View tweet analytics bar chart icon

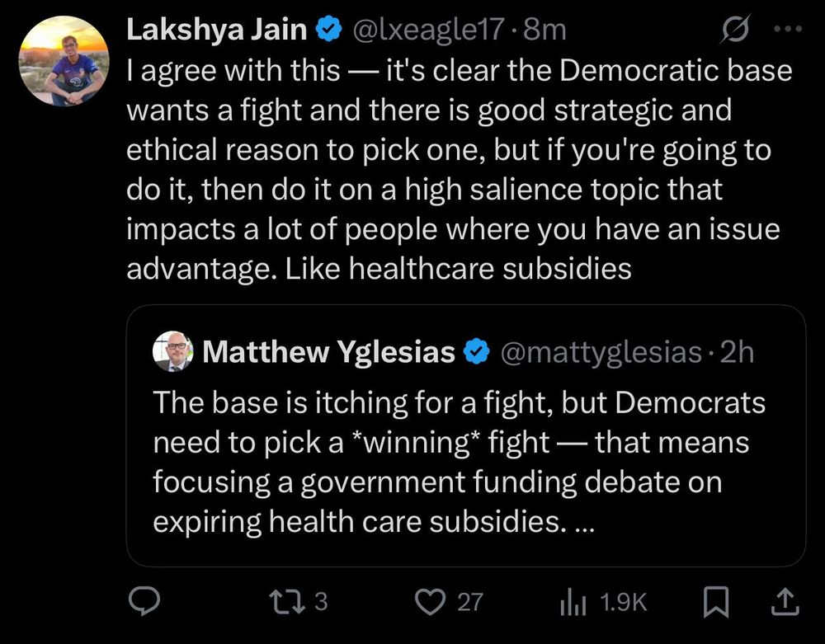click(573, 604)
